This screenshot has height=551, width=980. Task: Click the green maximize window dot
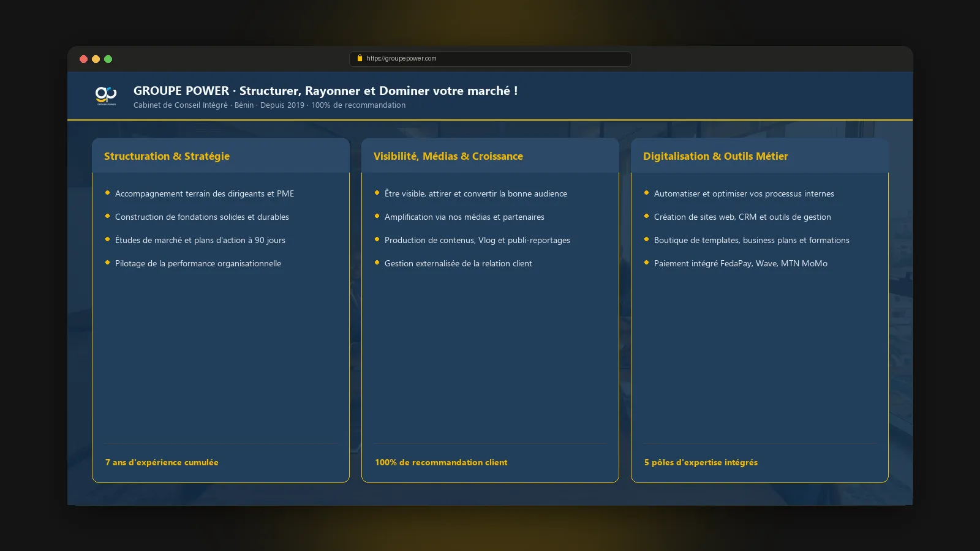[108, 59]
